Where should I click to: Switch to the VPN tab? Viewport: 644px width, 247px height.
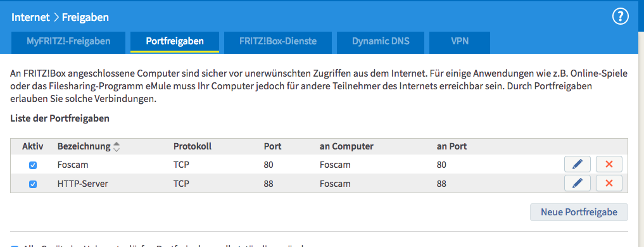(x=460, y=42)
